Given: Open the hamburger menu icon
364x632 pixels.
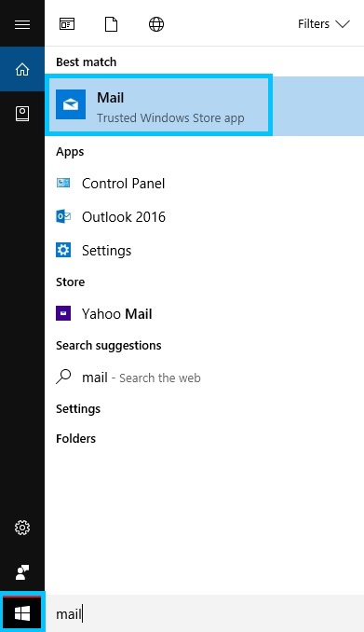Looking at the screenshot, I should tap(22, 24).
